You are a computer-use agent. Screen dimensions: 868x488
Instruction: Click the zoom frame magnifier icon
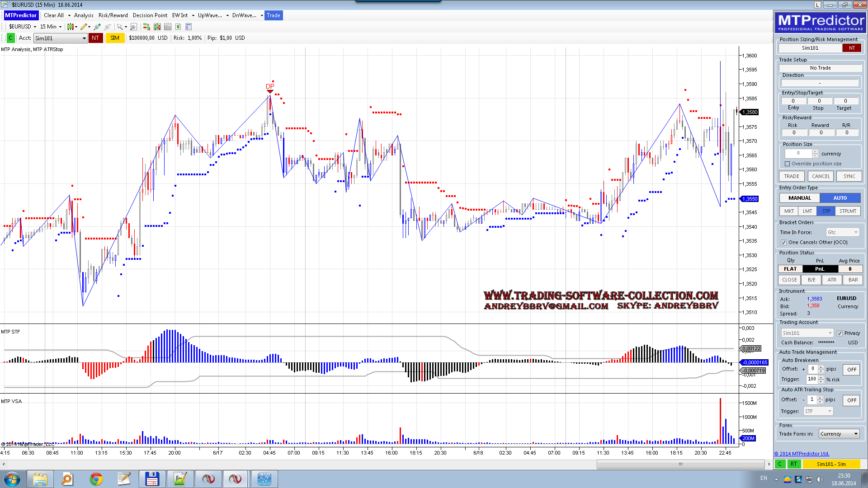pos(133,27)
